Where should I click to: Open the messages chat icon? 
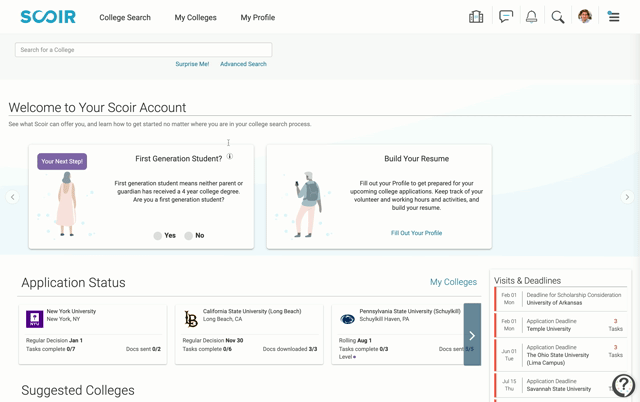pyautogui.click(x=506, y=17)
